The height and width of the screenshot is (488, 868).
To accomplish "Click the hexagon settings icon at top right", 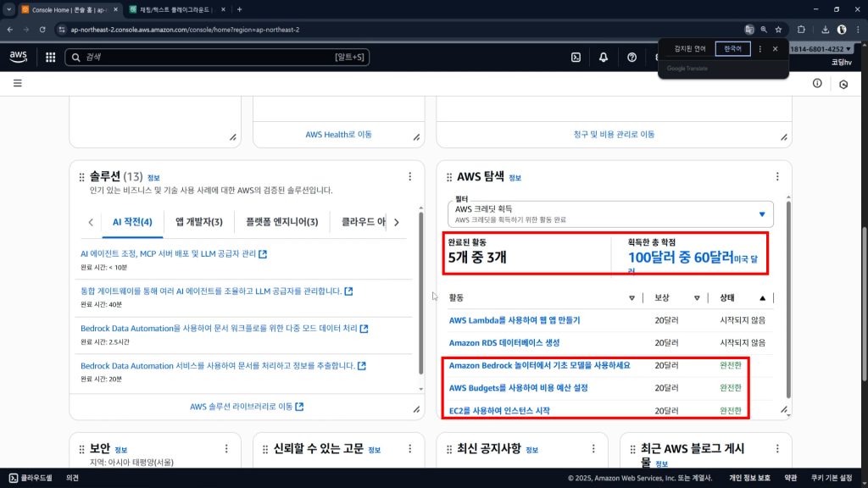I will point(843,84).
